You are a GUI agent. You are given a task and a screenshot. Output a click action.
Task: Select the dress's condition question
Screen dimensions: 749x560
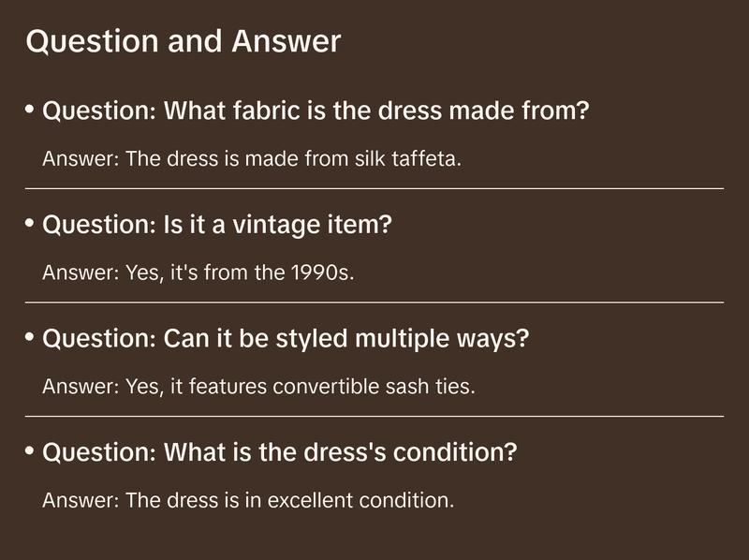pyautogui.click(x=280, y=452)
